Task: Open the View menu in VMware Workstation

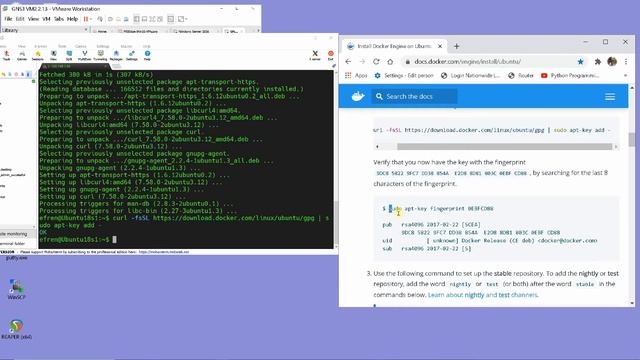Action: click(x=33, y=19)
